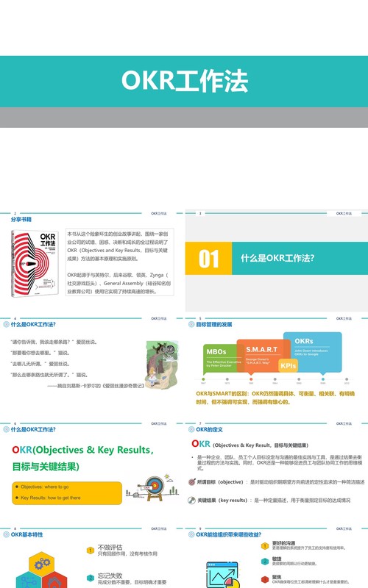Select the archery target illustration
The height and width of the screenshot is (588, 368).
[x=152, y=487]
